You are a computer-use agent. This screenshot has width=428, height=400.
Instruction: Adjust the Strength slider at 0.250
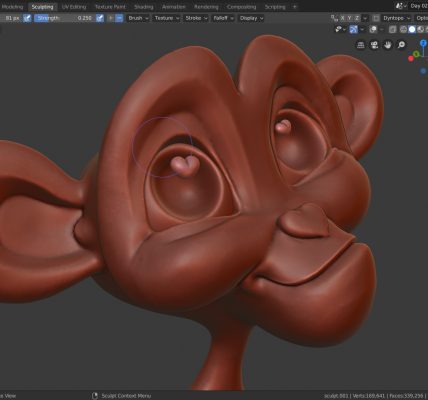64,18
